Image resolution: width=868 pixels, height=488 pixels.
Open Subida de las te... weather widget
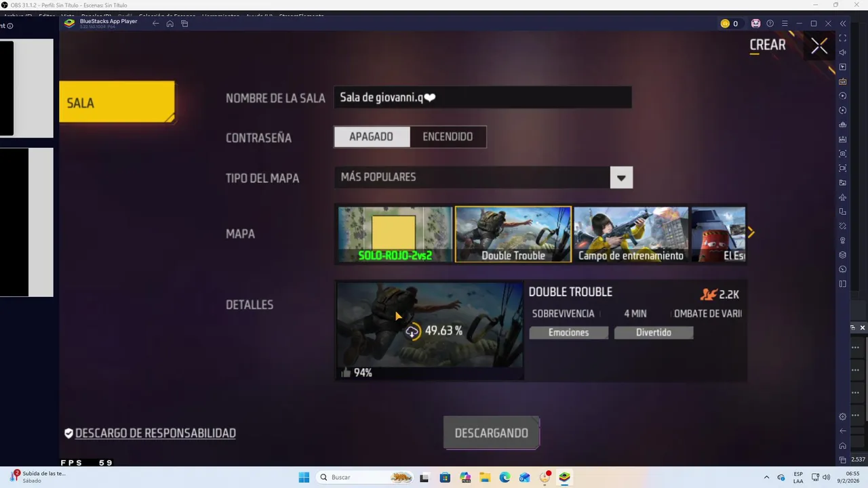[38, 476]
